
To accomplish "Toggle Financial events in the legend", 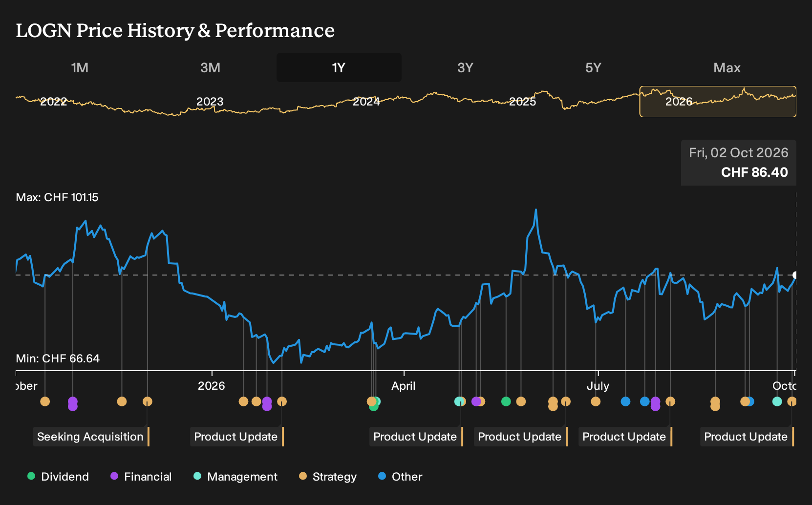I will [141, 477].
